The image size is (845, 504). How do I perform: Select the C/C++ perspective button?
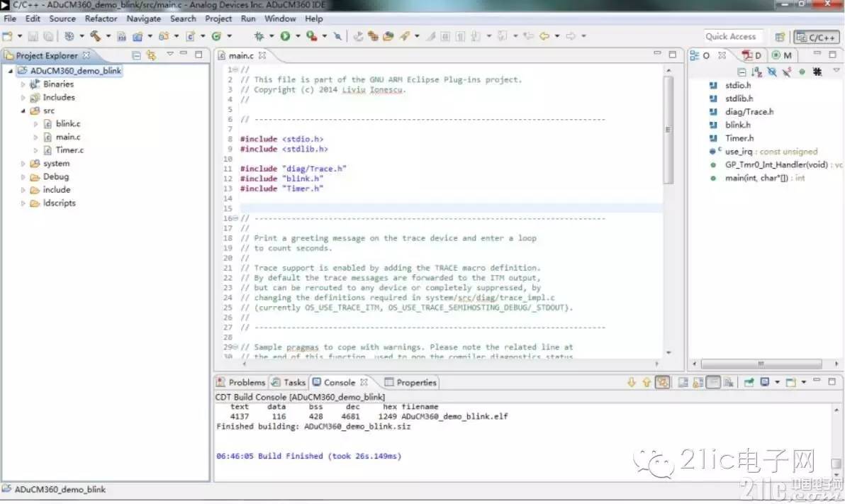tap(817, 37)
